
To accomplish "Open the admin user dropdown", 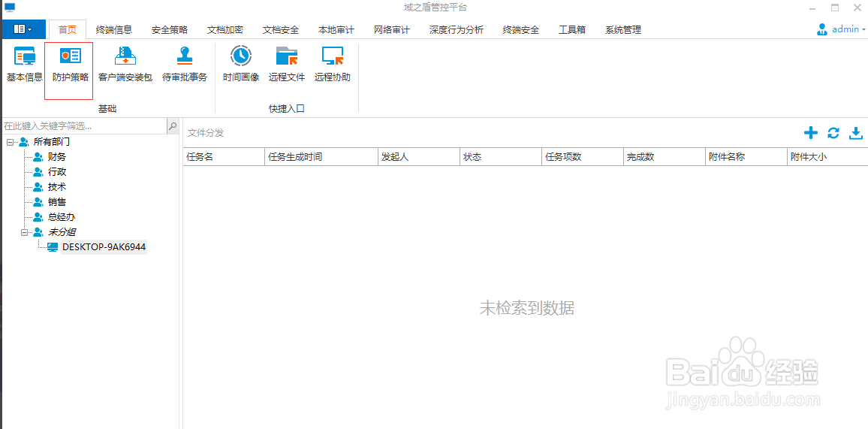I will (841, 29).
